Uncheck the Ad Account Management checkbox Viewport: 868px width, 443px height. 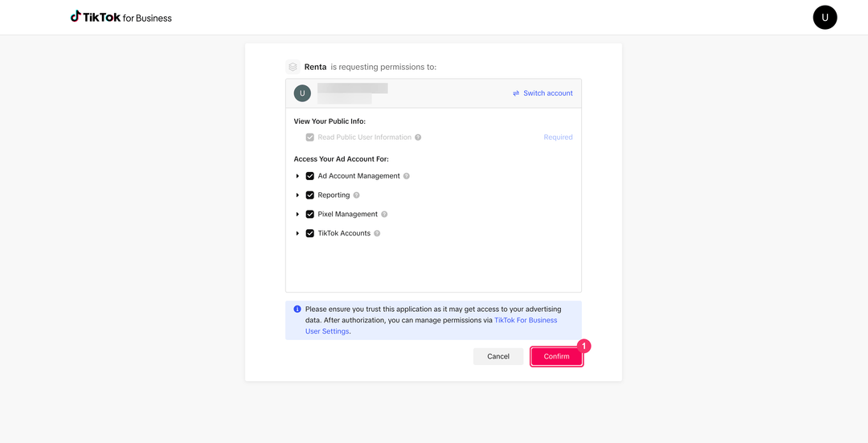pos(310,176)
